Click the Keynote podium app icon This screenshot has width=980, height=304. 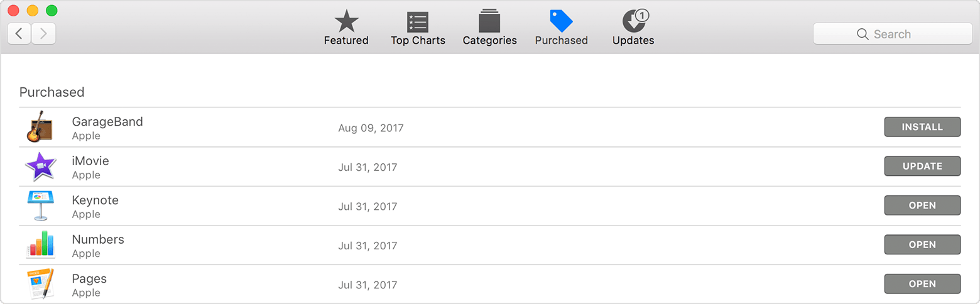[40, 205]
